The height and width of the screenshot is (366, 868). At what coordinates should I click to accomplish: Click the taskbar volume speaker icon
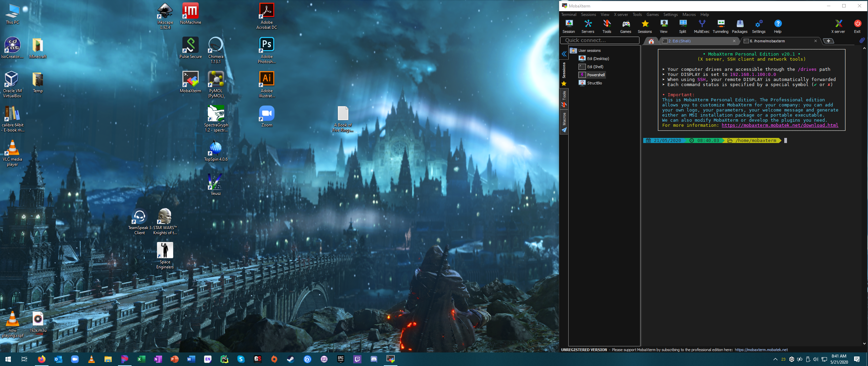815,359
